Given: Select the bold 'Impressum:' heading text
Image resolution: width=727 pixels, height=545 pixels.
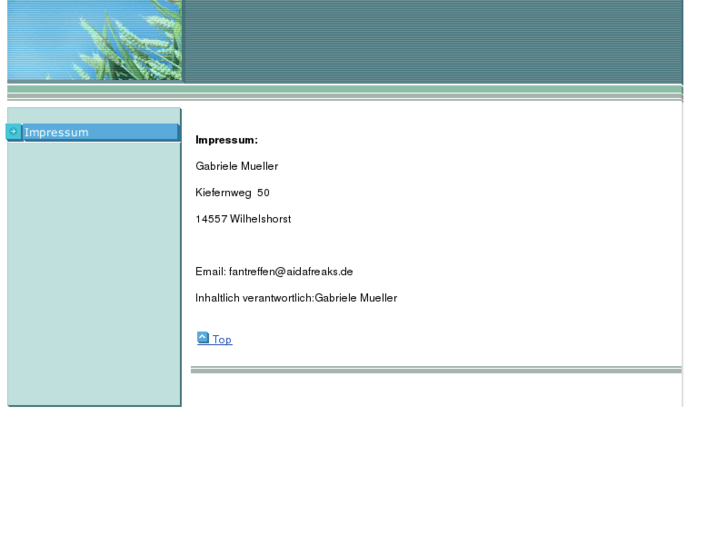Looking at the screenshot, I should click(227, 140).
